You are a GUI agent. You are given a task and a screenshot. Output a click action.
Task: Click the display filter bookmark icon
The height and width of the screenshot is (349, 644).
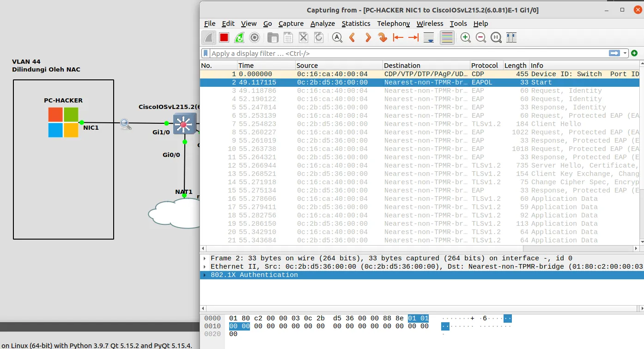(x=206, y=54)
